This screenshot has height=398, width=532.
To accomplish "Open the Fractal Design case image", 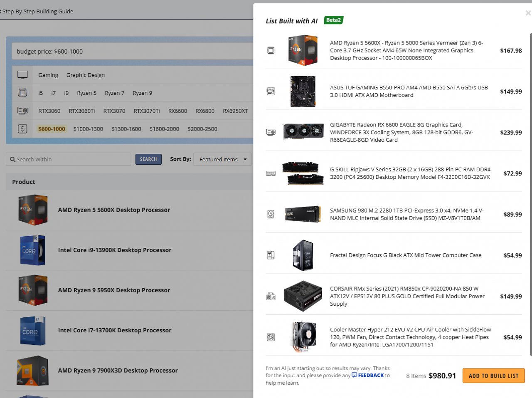I will tap(303, 255).
